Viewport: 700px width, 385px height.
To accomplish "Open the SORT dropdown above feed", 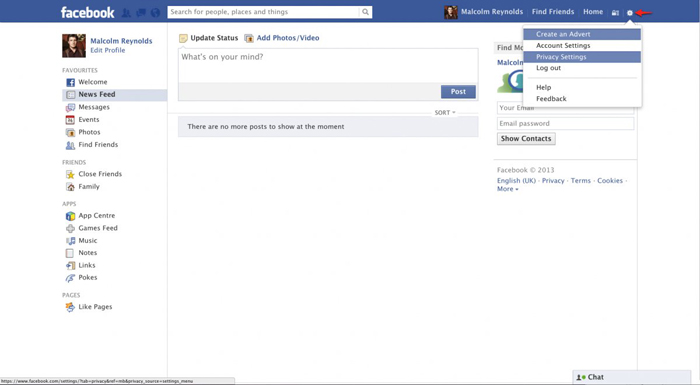I will coord(445,113).
